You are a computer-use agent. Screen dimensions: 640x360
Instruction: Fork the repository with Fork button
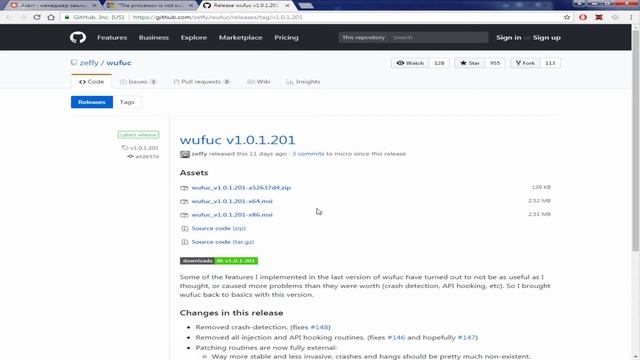tap(525, 63)
